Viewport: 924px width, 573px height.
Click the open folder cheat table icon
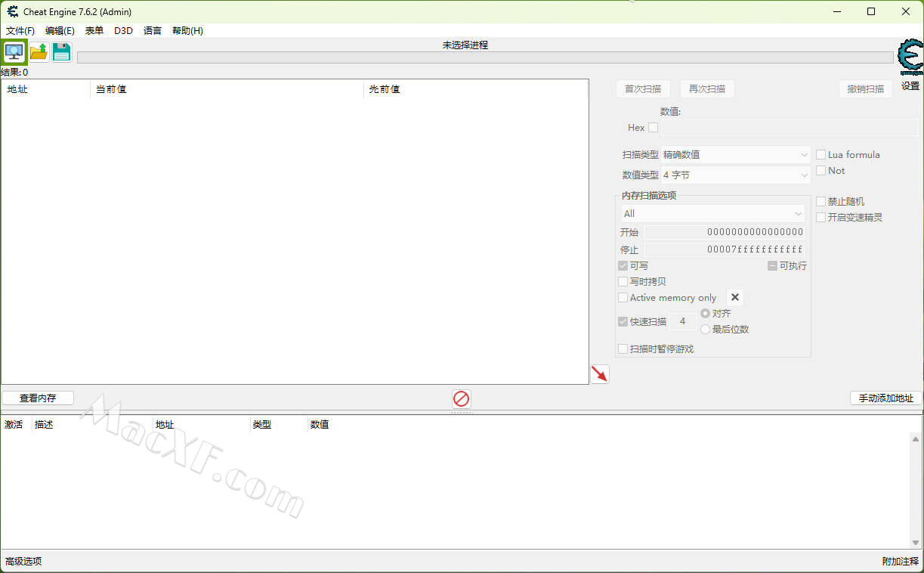(x=39, y=52)
